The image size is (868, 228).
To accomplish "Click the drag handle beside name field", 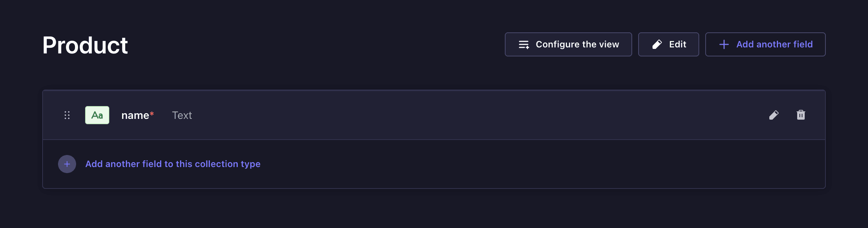I will [x=67, y=115].
